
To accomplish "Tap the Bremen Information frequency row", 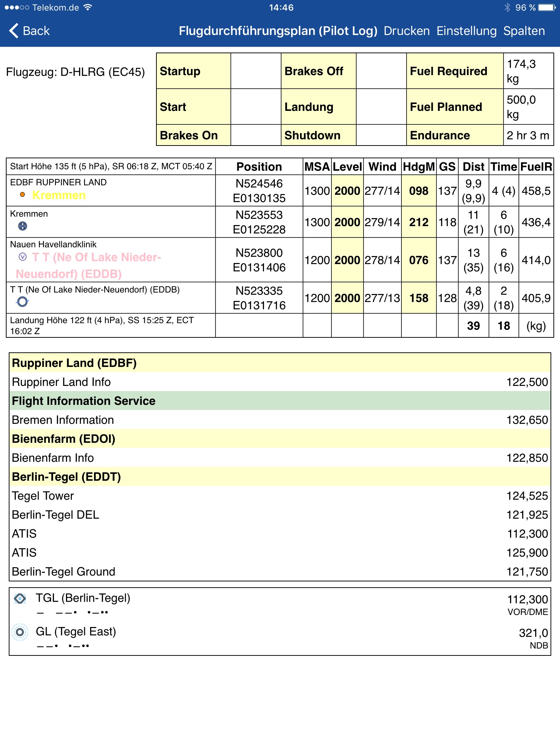I will pyautogui.click(x=280, y=420).
